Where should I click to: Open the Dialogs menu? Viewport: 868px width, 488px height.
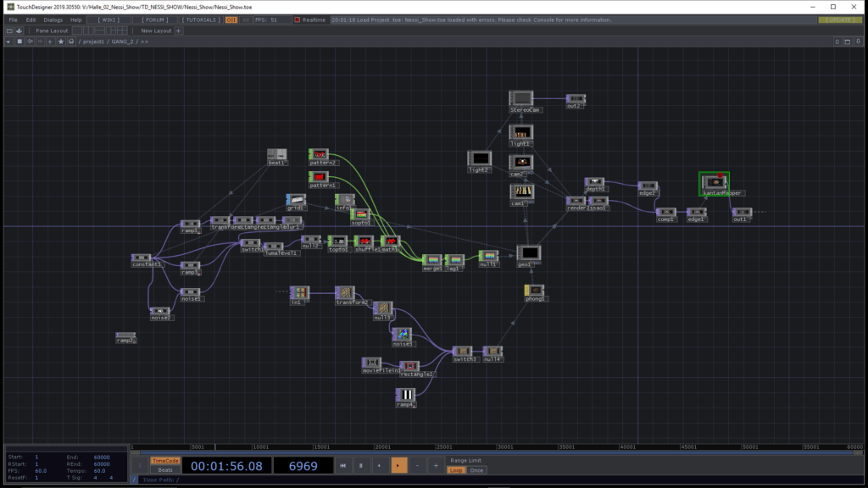[53, 19]
